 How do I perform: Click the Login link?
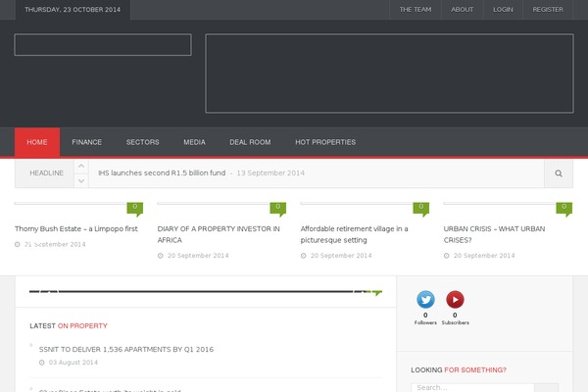coord(503,10)
